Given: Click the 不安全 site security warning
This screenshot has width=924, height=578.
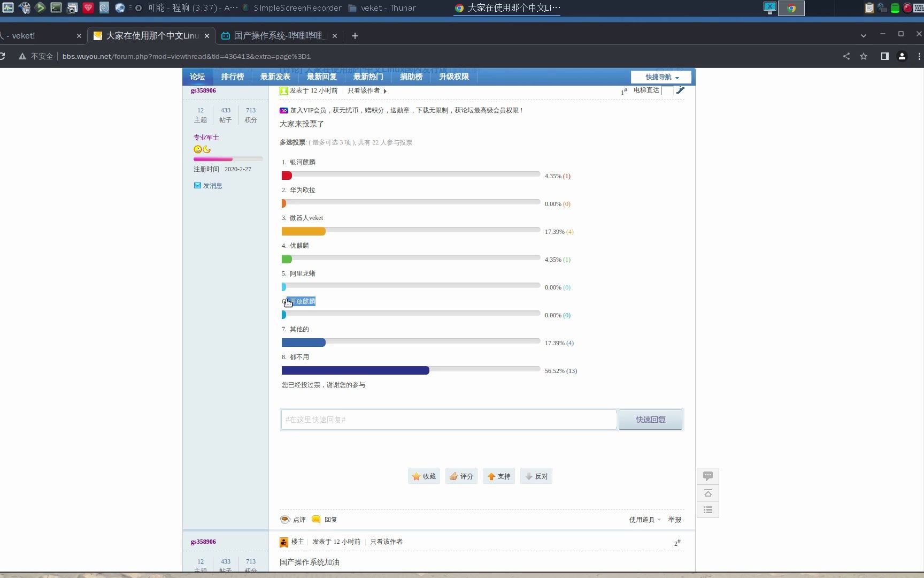Looking at the screenshot, I should 36,56.
